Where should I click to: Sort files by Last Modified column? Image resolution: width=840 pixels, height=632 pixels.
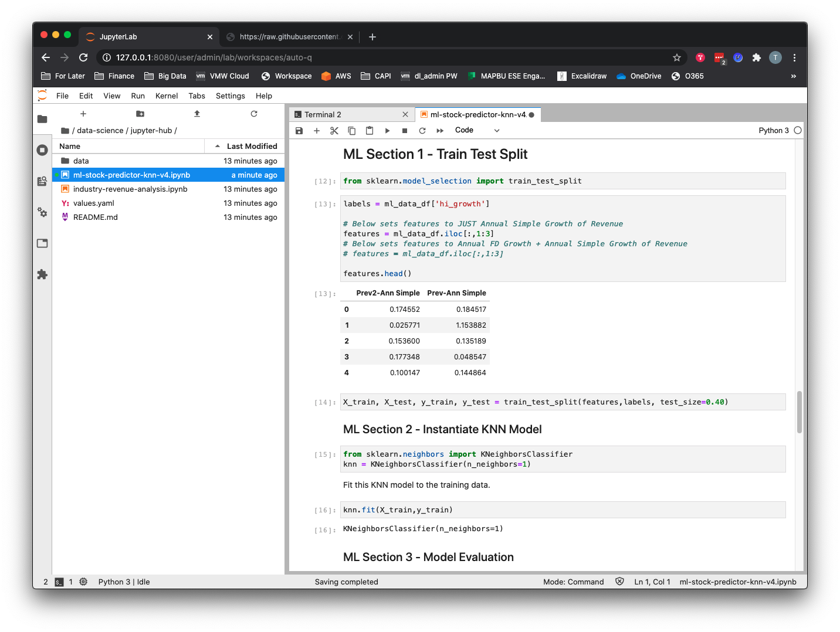tap(252, 147)
